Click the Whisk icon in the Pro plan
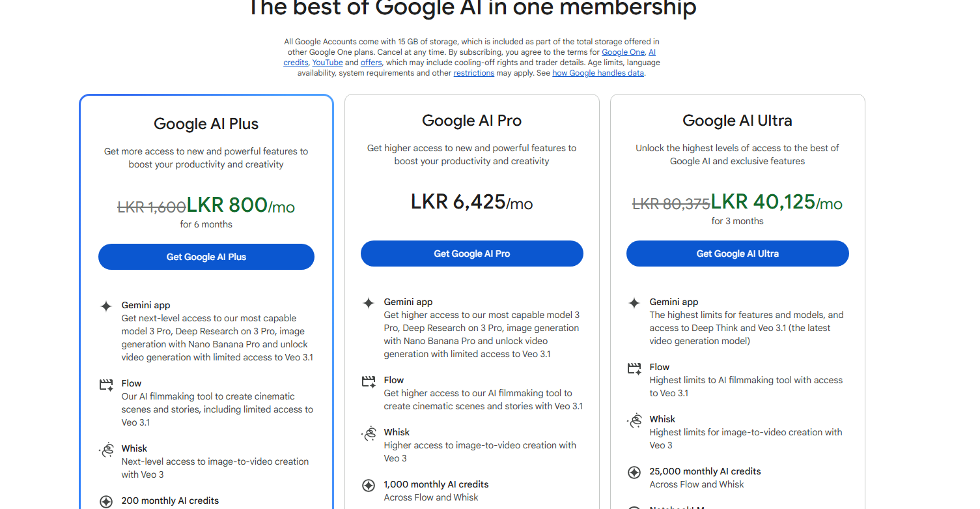Image resolution: width=980 pixels, height=509 pixels. pos(369,433)
